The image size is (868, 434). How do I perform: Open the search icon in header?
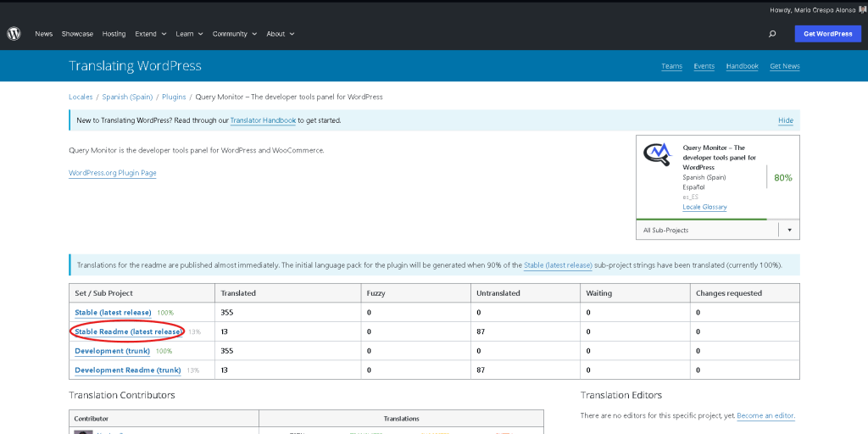771,34
